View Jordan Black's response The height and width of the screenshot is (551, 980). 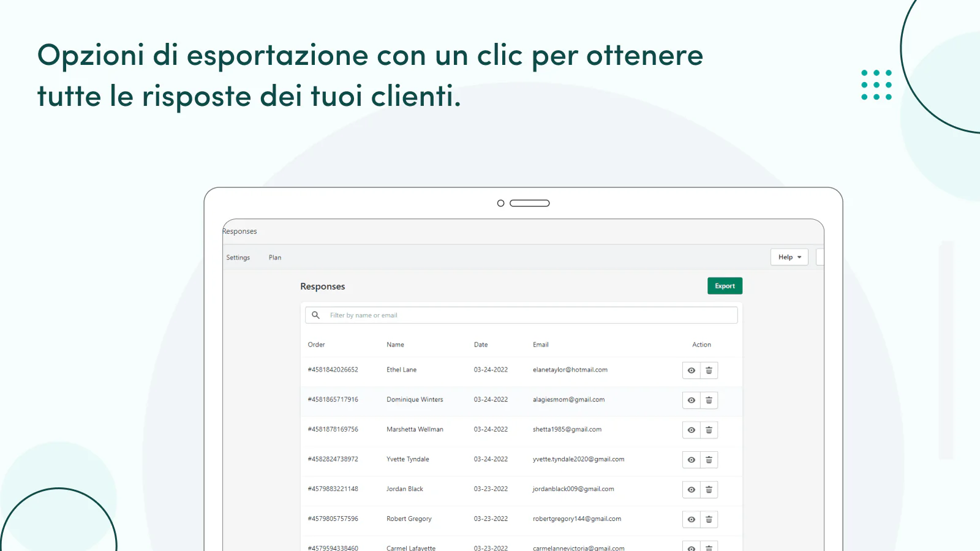tap(692, 490)
